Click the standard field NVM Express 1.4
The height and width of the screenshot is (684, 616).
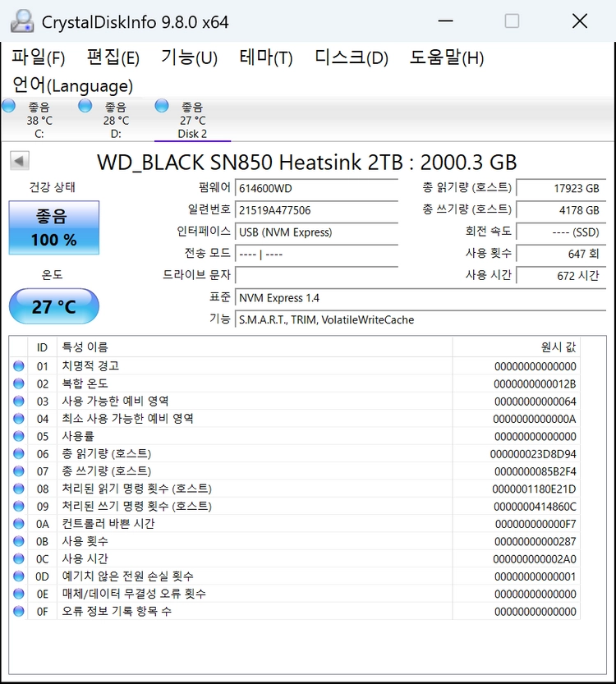point(421,298)
